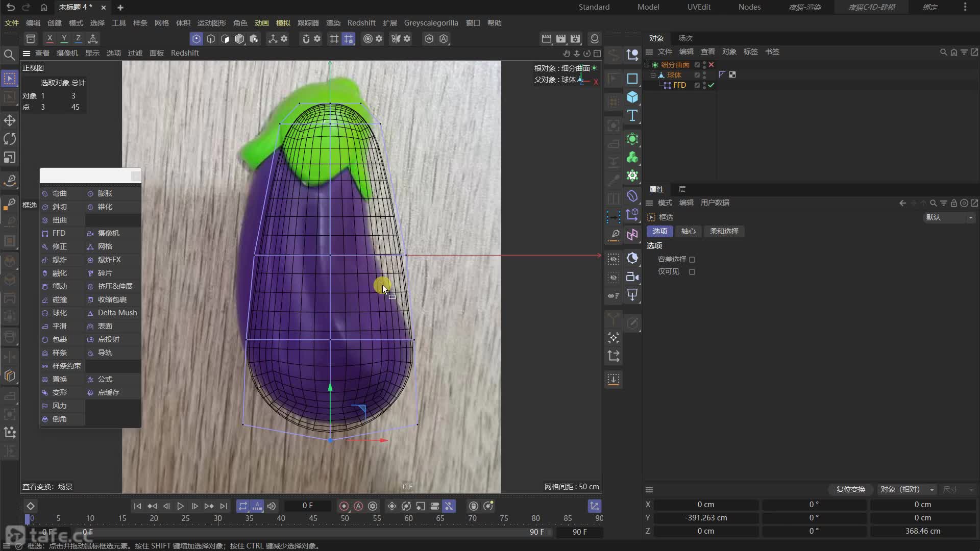Click the 复位变换 button
Screen dimensions: 980x551
850,489
